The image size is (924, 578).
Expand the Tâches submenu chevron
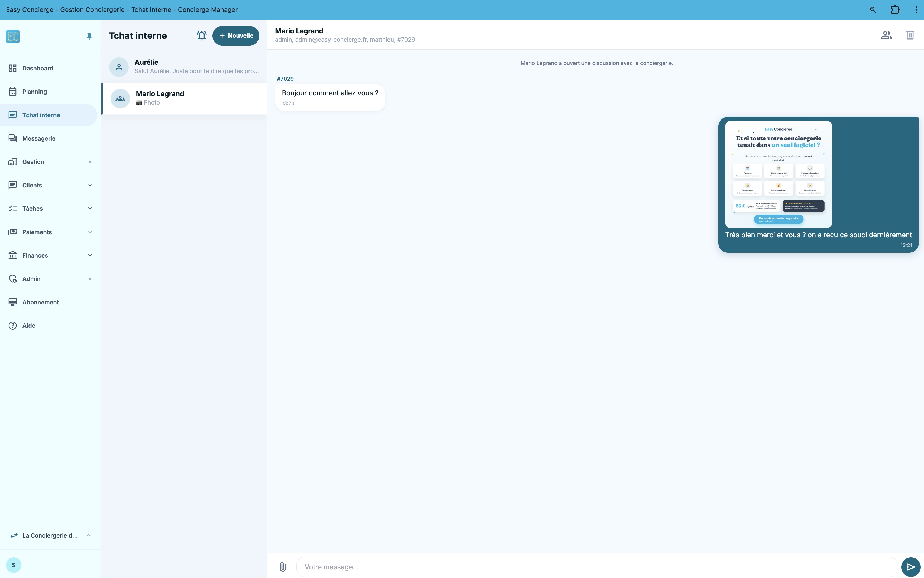(x=90, y=208)
